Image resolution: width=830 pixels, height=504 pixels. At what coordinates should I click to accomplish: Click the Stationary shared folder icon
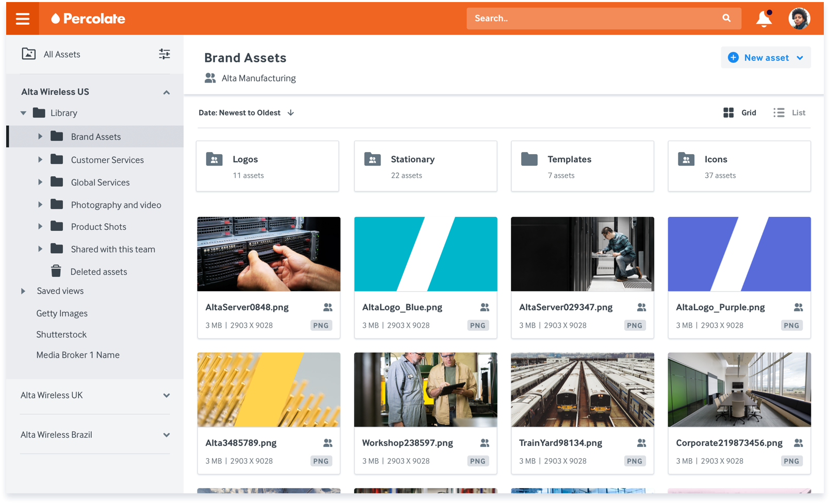pos(372,159)
